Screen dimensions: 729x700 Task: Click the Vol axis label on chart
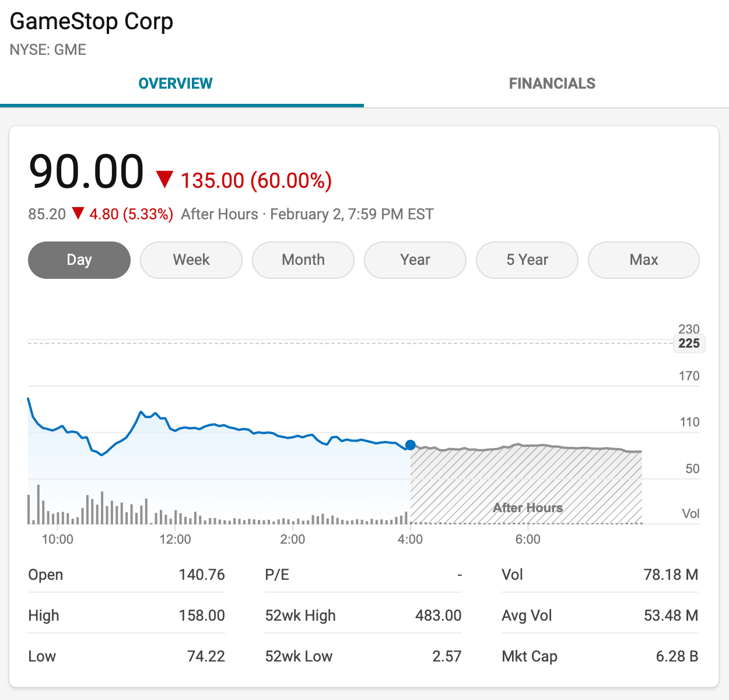[x=691, y=513]
